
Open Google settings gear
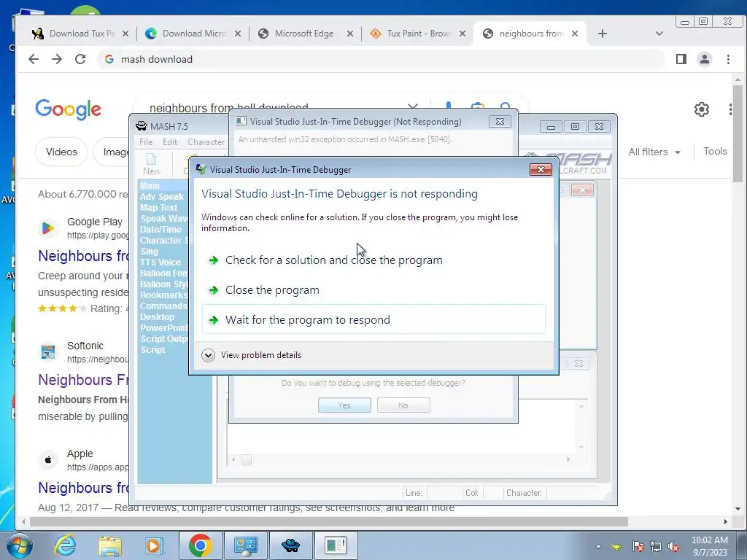coord(701,109)
